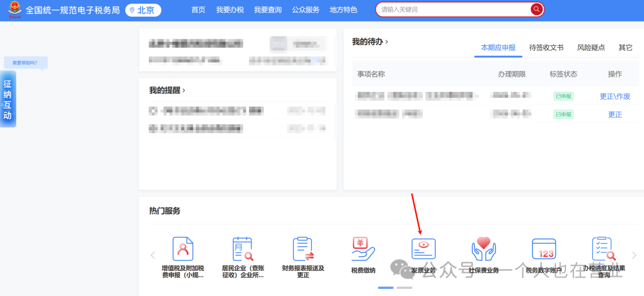Viewport: 644px width, 296px height.
Task: Go to 首页 in top navigation
Action: click(199, 10)
